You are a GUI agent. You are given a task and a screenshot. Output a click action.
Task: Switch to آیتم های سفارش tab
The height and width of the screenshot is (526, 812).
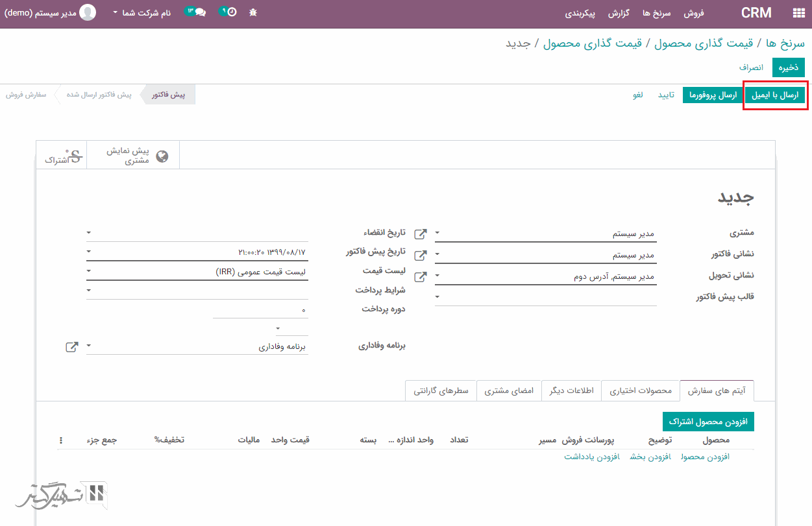click(x=717, y=391)
